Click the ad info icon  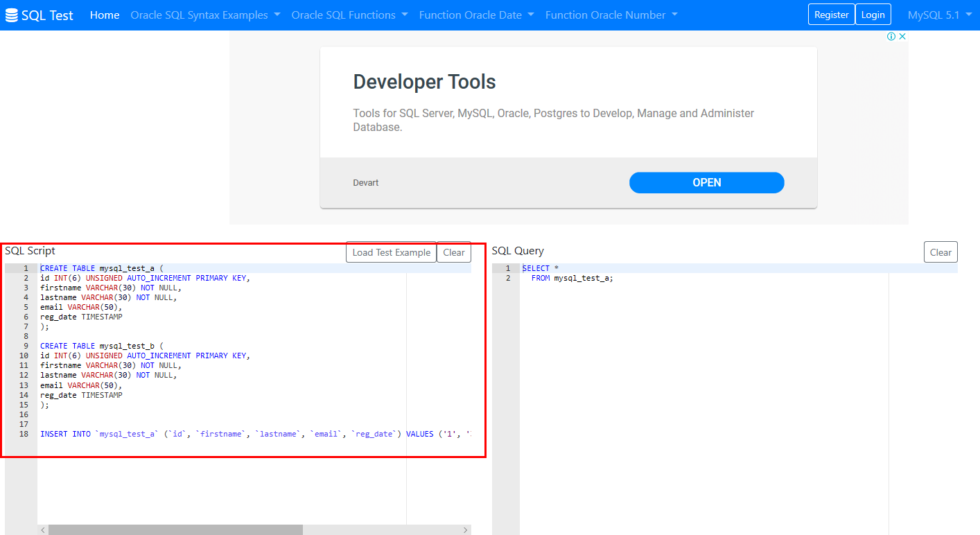point(891,37)
